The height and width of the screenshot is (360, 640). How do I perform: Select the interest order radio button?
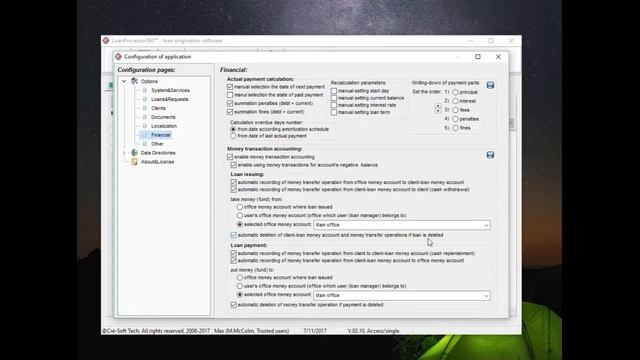(455, 101)
